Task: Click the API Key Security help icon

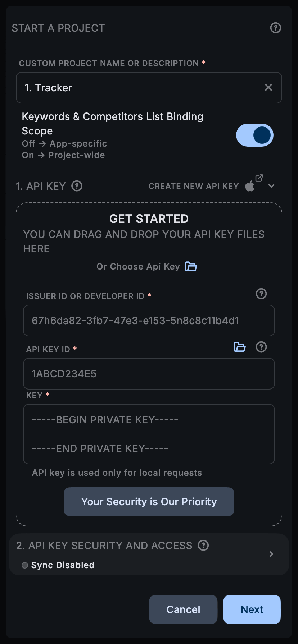Action: point(203,545)
